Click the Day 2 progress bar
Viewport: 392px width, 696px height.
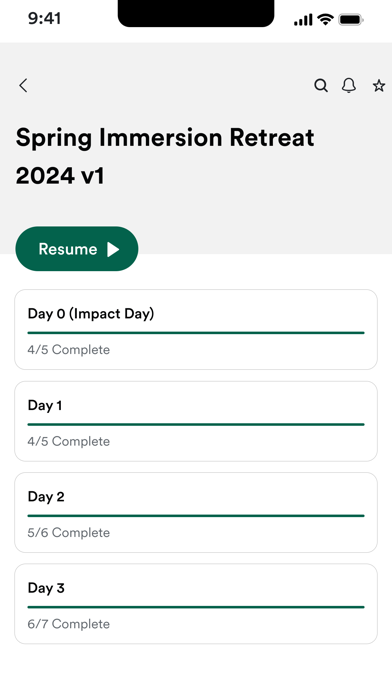[196, 516]
